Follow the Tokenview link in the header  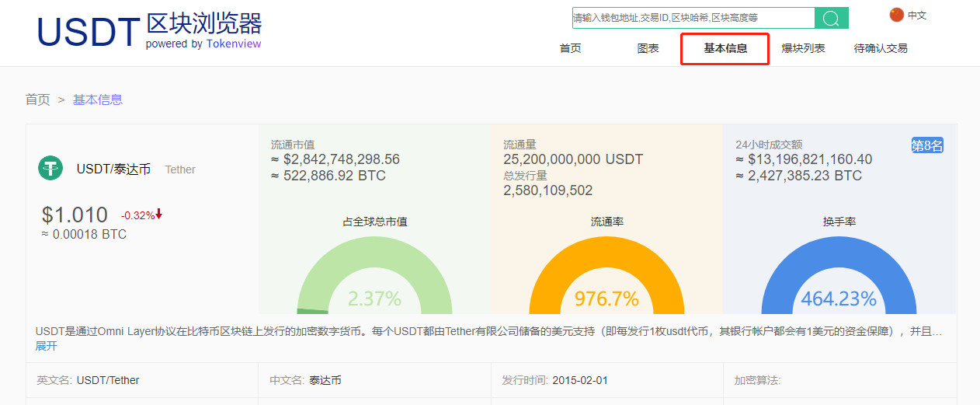234,44
